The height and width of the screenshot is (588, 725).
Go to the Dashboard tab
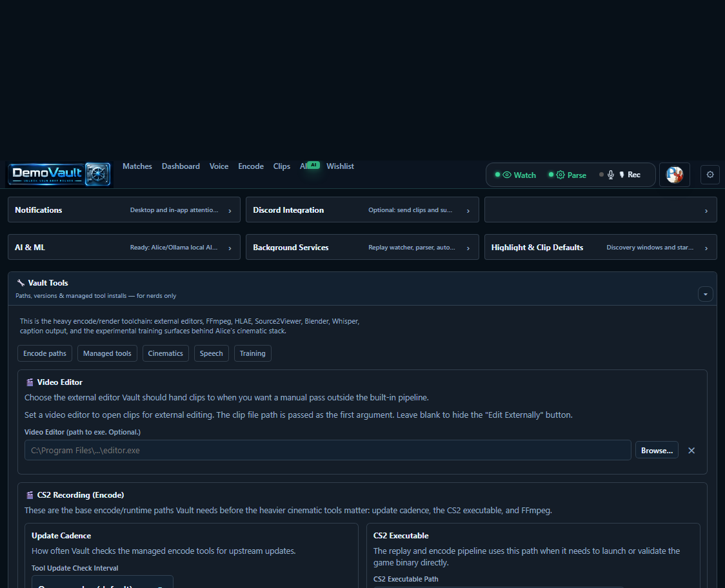(181, 166)
